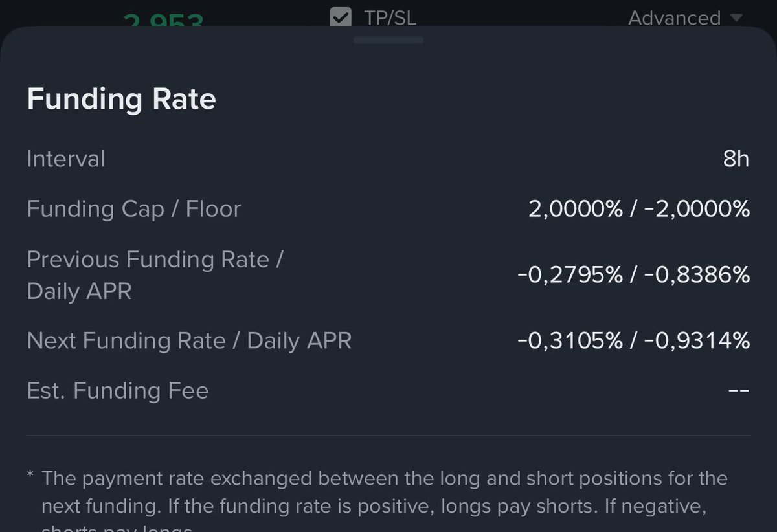Viewport: 777px width, 532px height.
Task: Click the divider line above the footnote
Action: click(388, 435)
